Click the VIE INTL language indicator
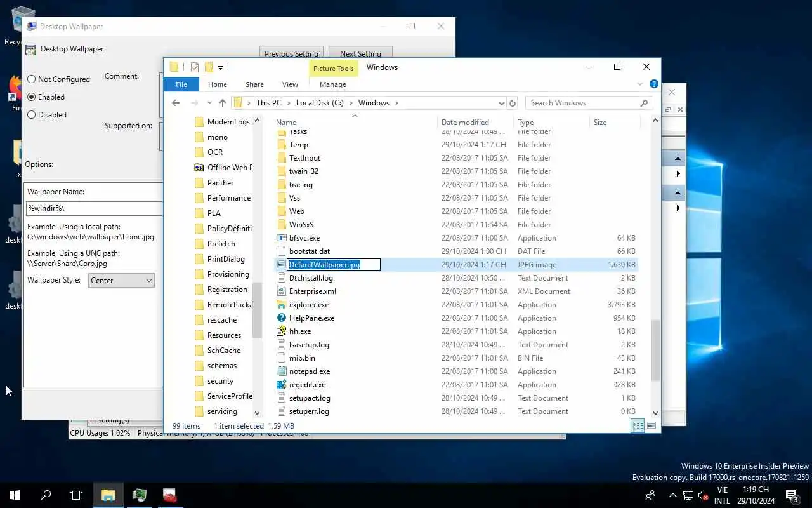Image resolution: width=812 pixels, height=508 pixels. (x=722, y=495)
